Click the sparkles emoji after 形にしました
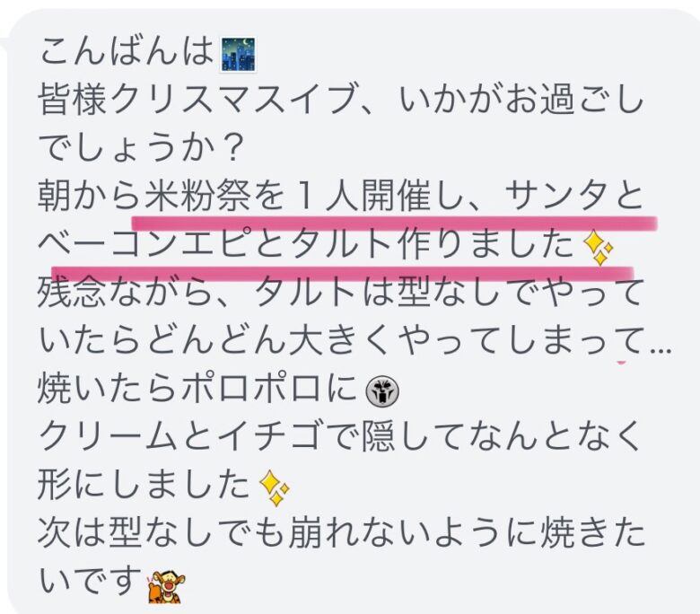 274,488
